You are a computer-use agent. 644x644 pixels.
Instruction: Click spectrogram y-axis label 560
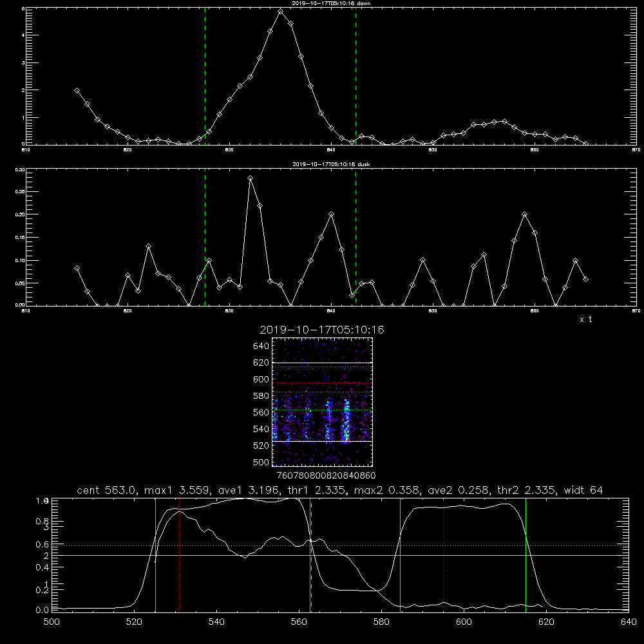click(x=261, y=412)
